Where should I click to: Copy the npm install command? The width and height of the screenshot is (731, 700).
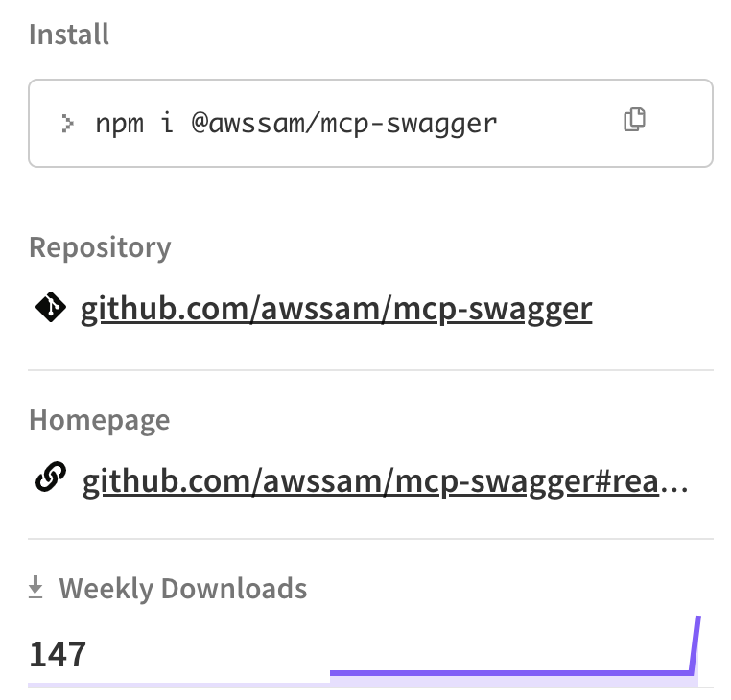(634, 120)
